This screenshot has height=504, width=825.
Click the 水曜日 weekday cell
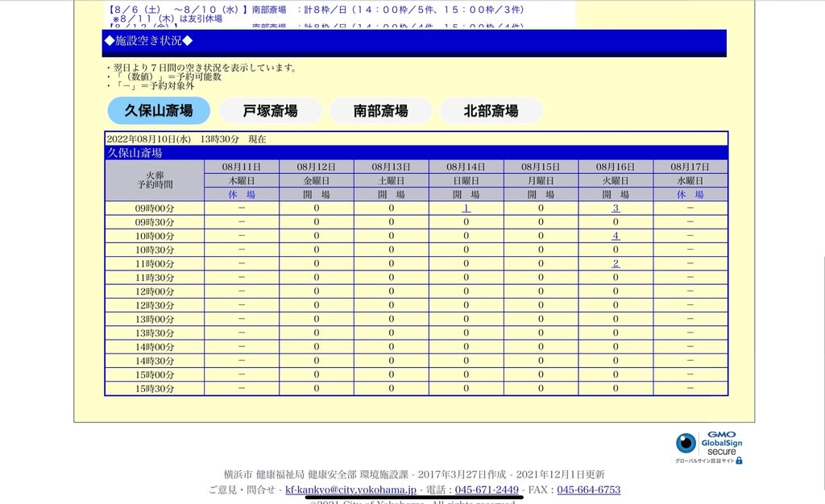tap(690, 181)
